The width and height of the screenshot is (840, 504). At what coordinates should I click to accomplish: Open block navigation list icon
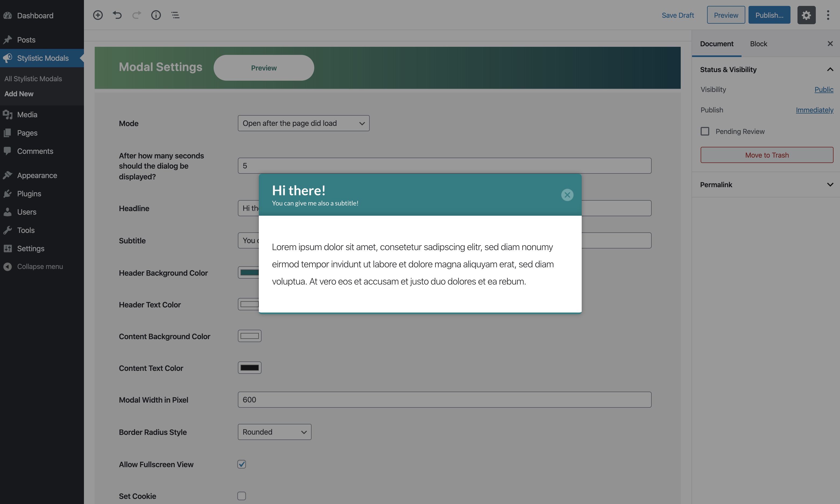point(175,15)
